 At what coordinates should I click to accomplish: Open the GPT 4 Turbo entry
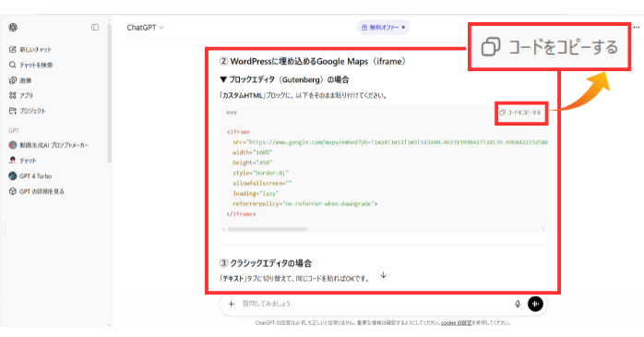(x=30, y=176)
